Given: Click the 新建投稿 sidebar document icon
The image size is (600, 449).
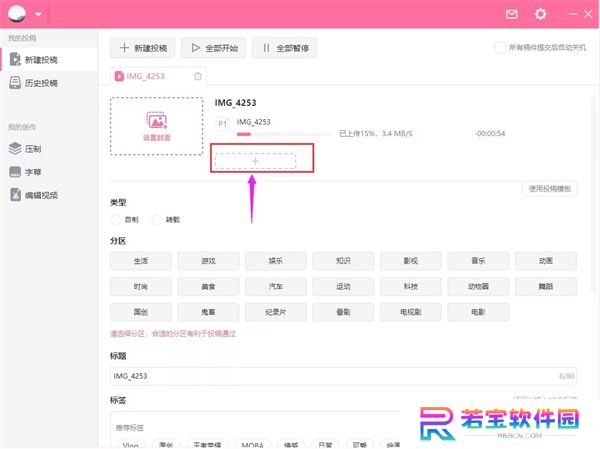Looking at the screenshot, I should 15,60.
